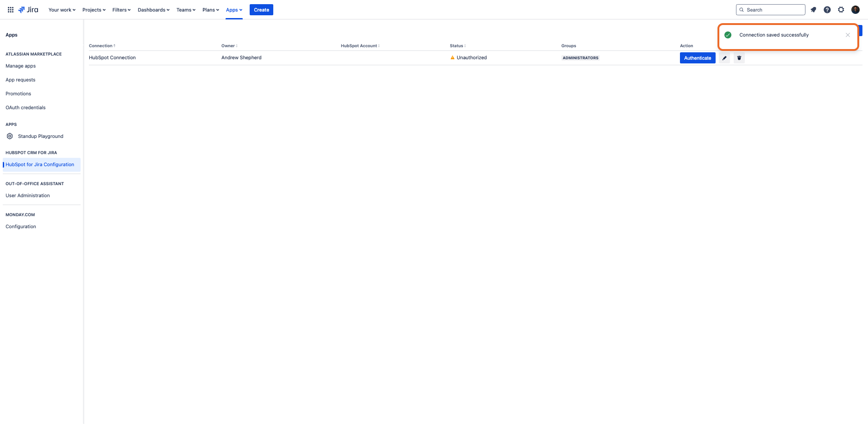Open the settings gear icon
This screenshot has width=868, height=424.
[841, 10]
